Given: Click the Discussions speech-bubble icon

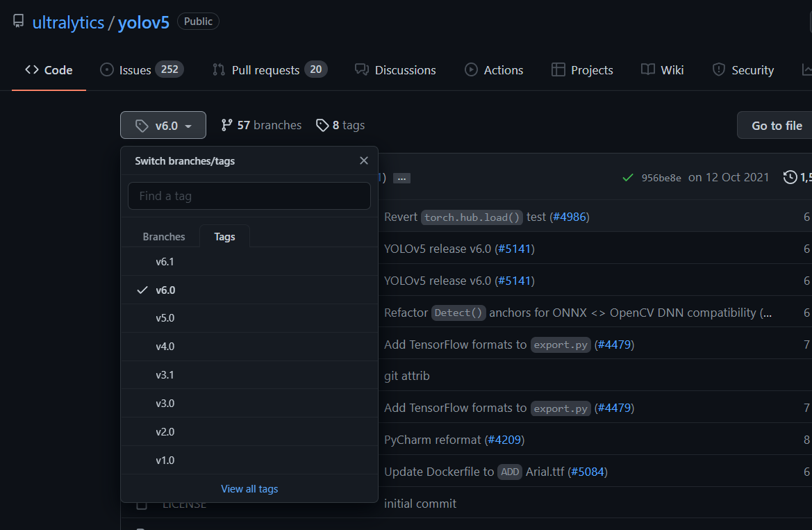Looking at the screenshot, I should coord(361,69).
